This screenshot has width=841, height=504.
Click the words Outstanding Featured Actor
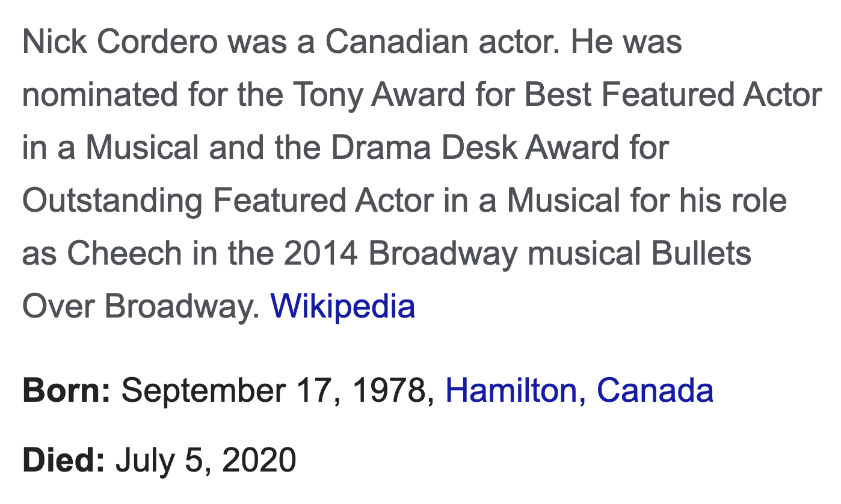coord(228,201)
